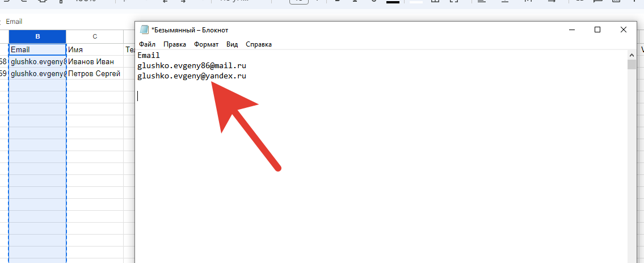Screen dimensions: 644x263
Task: Click the black text color swatch in toolbar
Action: click(393, 2)
